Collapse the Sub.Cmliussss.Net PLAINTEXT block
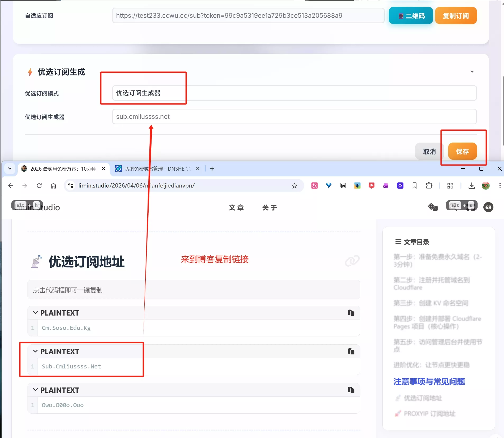504x438 pixels. tap(35, 351)
